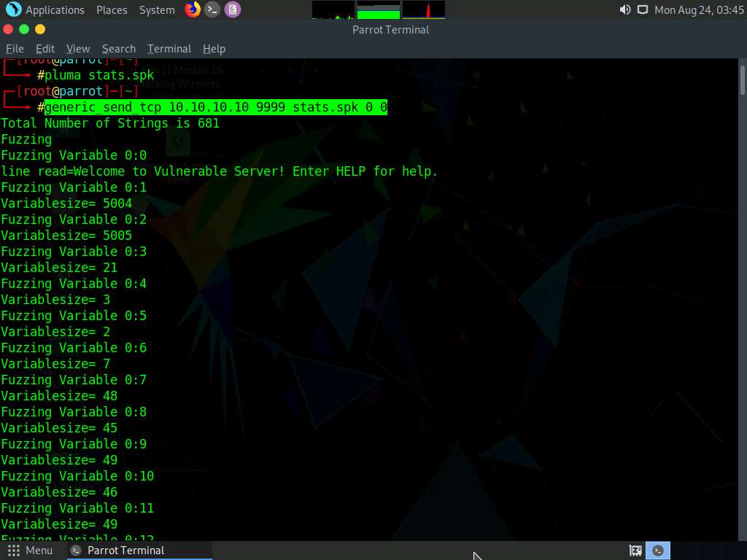Viewport: 747px width, 560px height.
Task: Click the green maximize window button
Action: click(24, 29)
